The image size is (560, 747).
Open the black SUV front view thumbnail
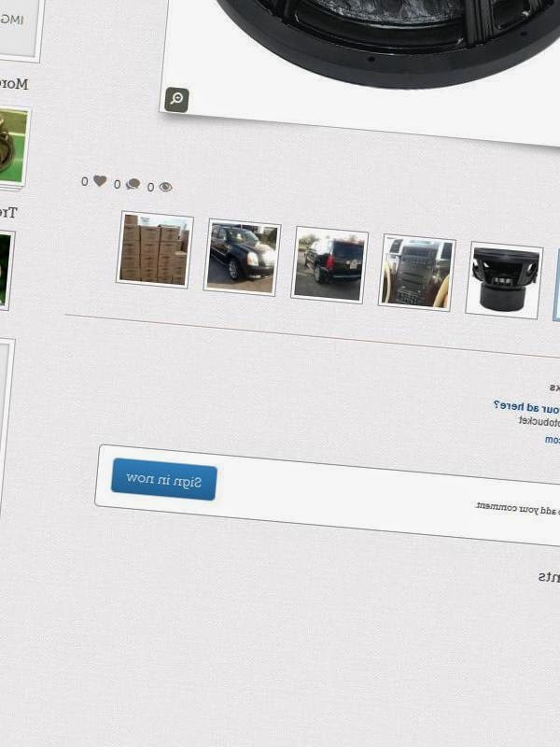[x=242, y=258]
